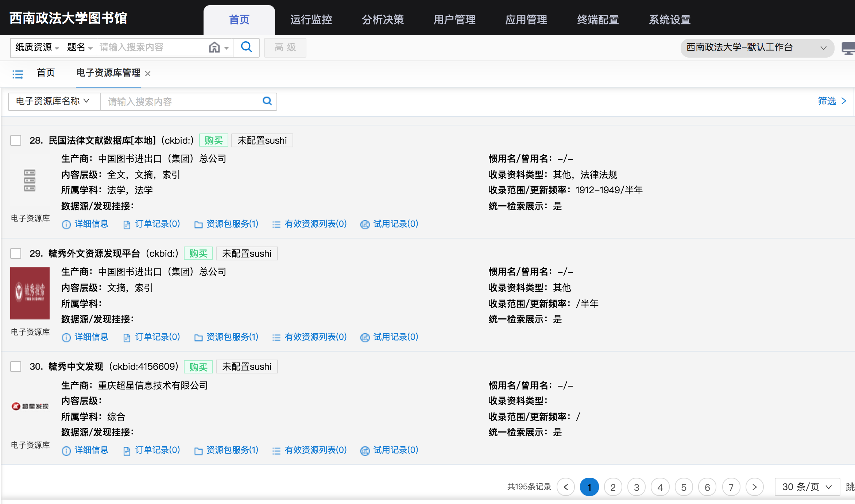Click the 毓秀搜索 red thumbnail image
Image resolution: width=855 pixels, height=504 pixels.
tap(30, 293)
